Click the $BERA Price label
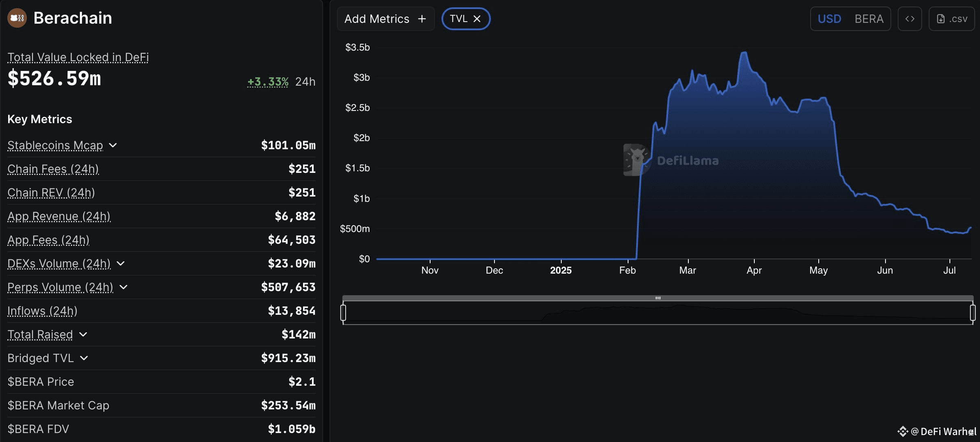The height and width of the screenshot is (442, 980). pyautogui.click(x=41, y=382)
